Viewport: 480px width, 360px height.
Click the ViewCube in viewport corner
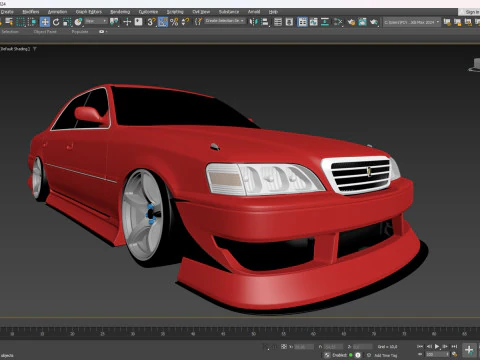tap(474, 65)
